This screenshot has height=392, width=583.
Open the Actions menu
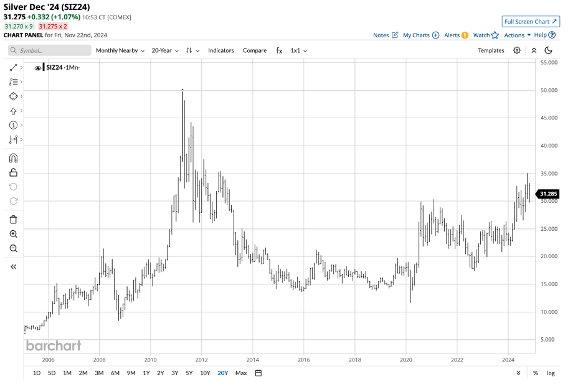click(514, 35)
